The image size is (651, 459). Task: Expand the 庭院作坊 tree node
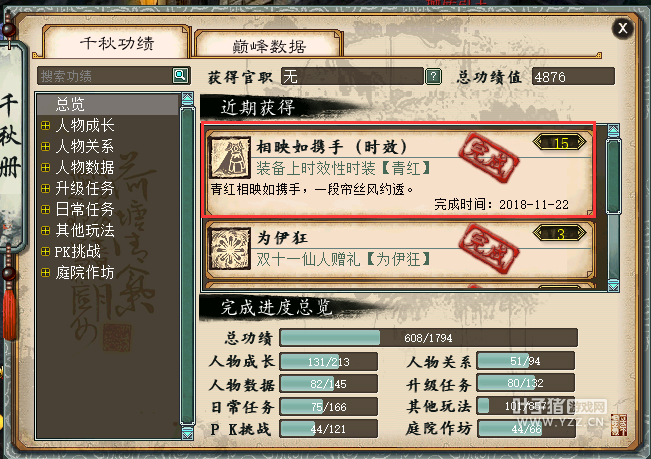click(46, 273)
